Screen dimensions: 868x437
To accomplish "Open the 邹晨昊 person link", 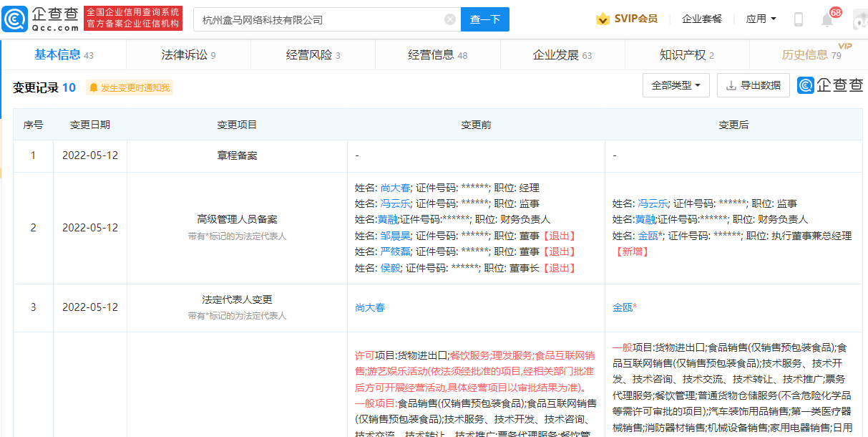I will click(x=395, y=236).
